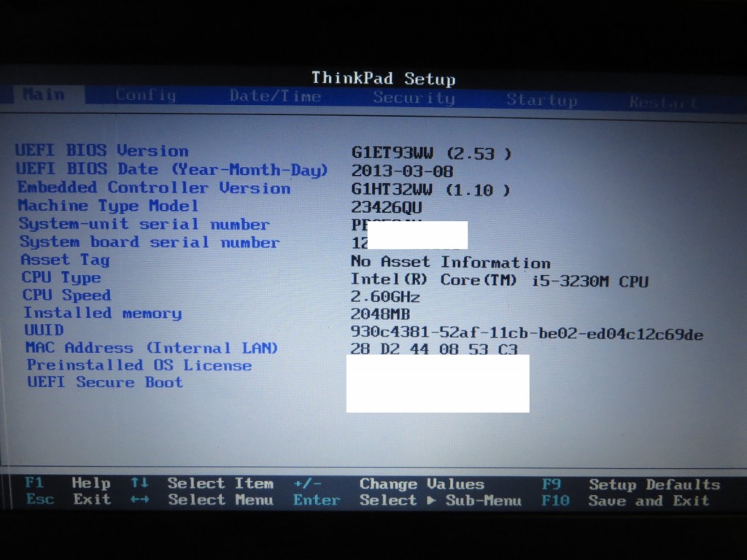Select the Security tab

point(414,98)
